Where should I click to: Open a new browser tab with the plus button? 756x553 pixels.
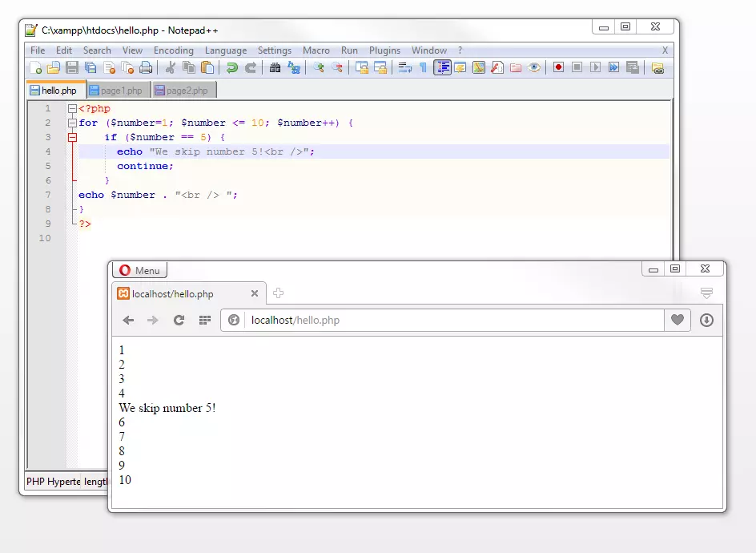tap(278, 293)
